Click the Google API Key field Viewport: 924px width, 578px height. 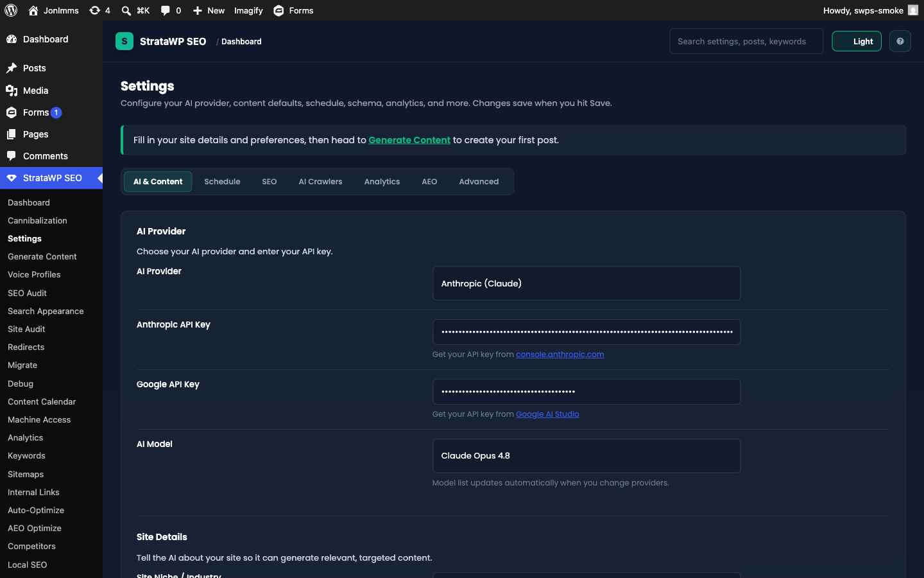point(586,392)
